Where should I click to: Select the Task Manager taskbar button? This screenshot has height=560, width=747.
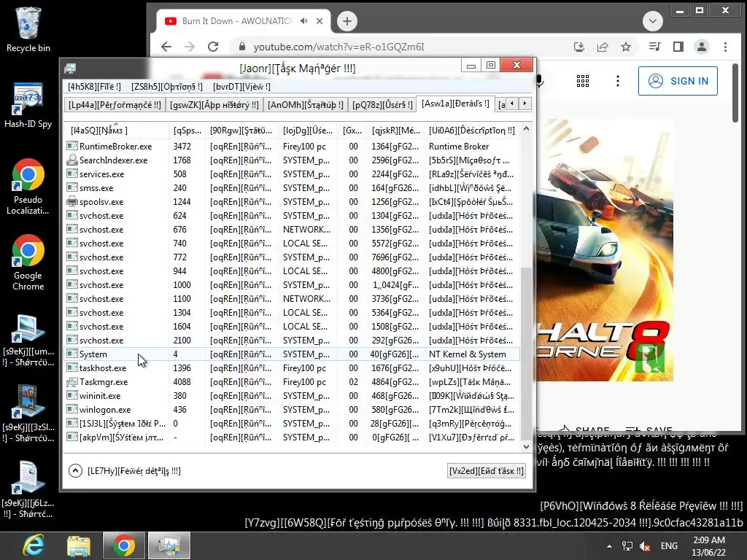[169, 545]
